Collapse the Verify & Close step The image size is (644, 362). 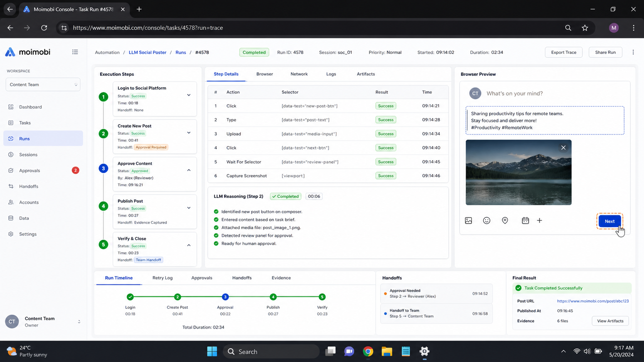[x=189, y=245]
